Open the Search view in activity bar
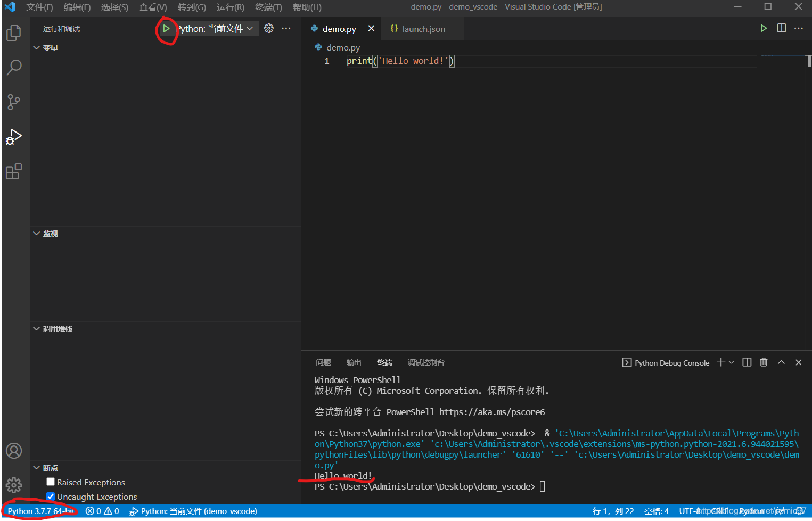Viewport: 812px width, 521px height. 14,68
